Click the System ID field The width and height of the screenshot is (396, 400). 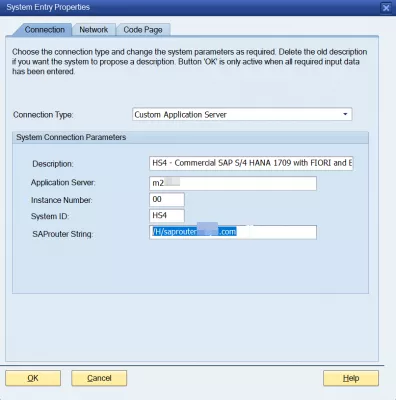167,216
